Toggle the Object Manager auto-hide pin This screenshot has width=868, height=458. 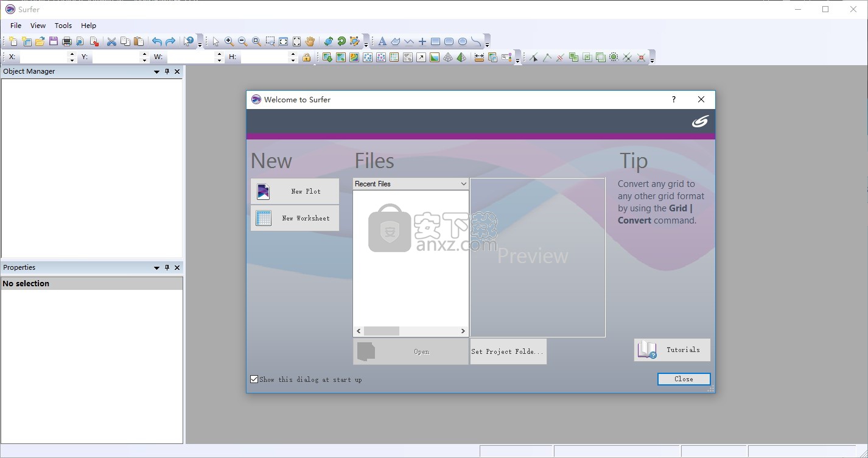(167, 71)
